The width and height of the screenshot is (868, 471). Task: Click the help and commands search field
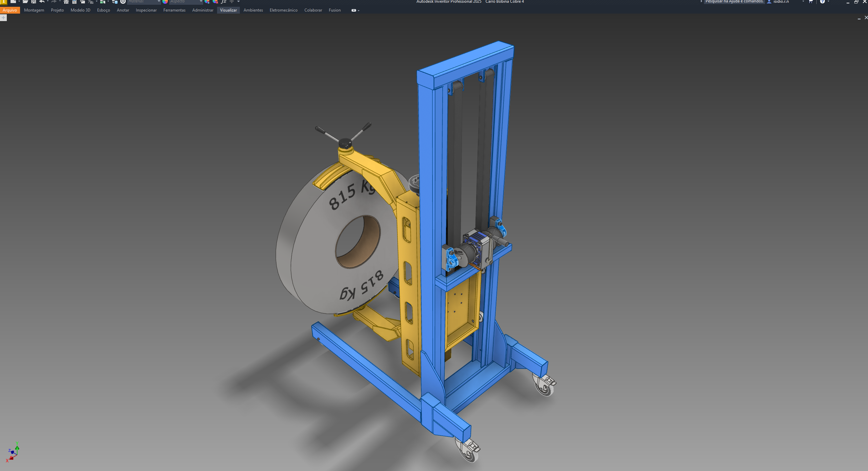(x=734, y=1)
